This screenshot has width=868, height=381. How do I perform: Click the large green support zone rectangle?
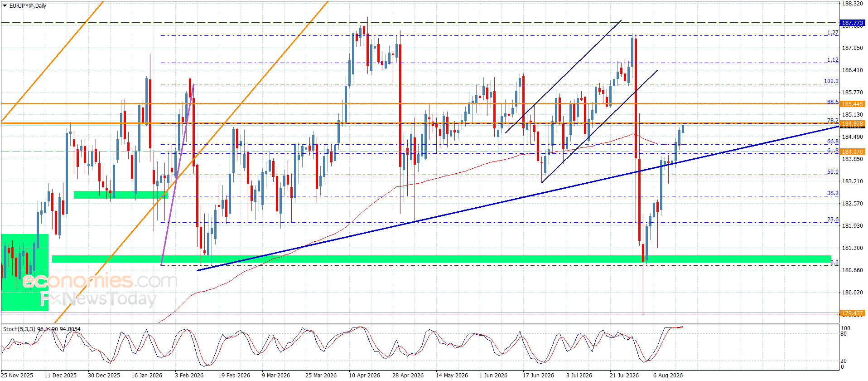tap(442, 259)
